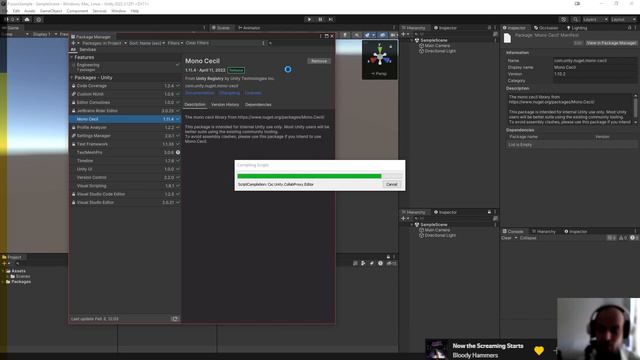Click the Play button in the toolbar

pyautogui.click(x=309, y=19)
